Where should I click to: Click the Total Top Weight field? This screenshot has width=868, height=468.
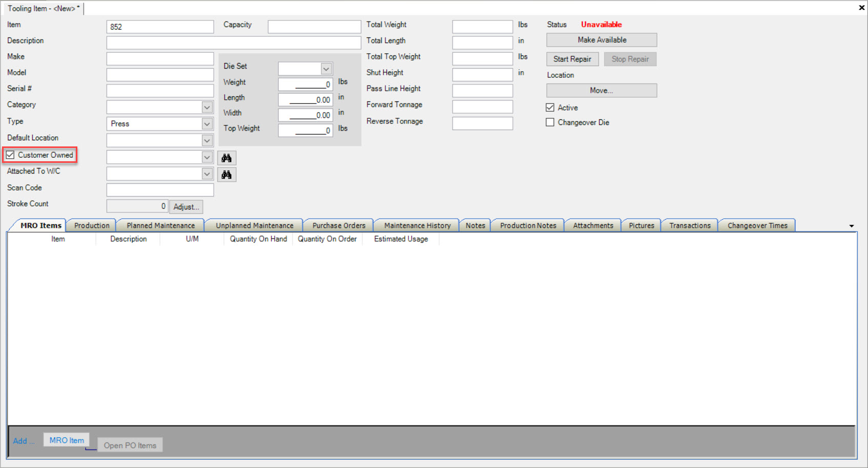point(482,58)
